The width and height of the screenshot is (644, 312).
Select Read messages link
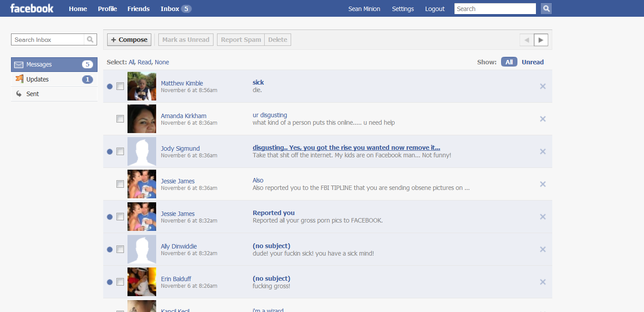(x=144, y=62)
